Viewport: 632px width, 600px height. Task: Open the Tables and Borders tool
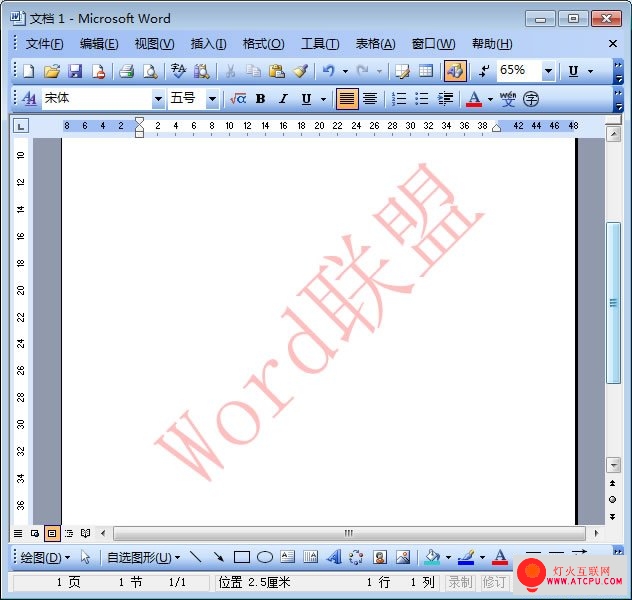[x=402, y=71]
